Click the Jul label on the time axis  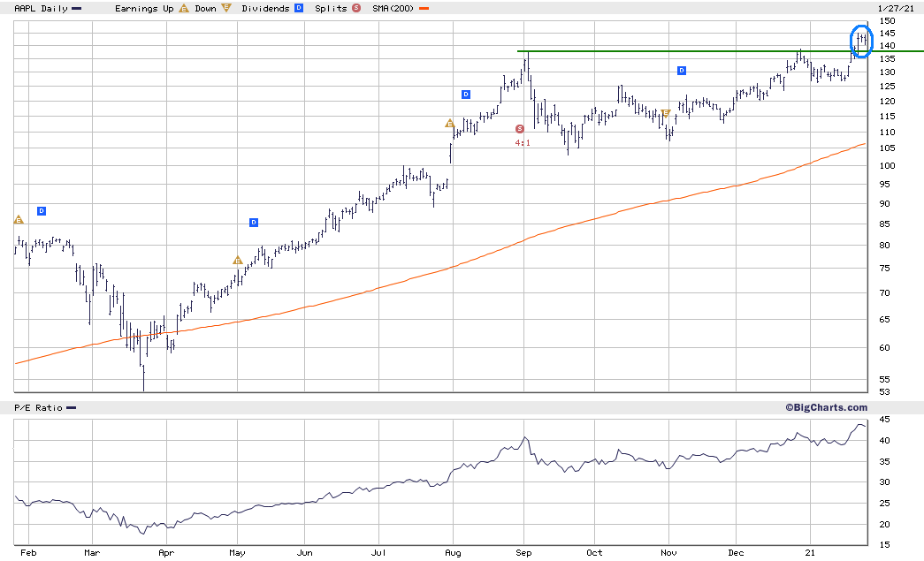(378, 553)
